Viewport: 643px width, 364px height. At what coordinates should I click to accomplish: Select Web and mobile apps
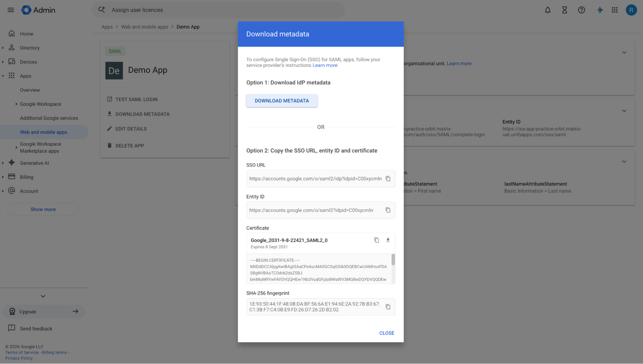(44, 132)
